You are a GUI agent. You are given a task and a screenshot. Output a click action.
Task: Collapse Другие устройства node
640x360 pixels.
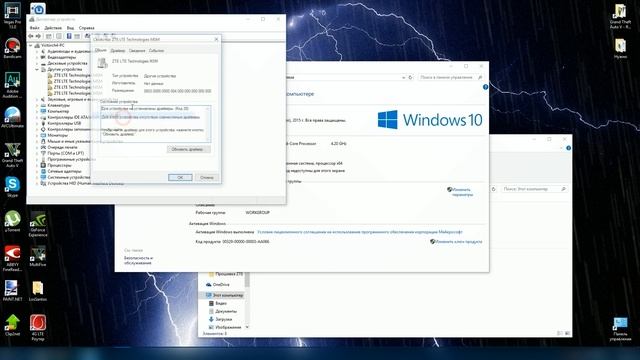37,69
